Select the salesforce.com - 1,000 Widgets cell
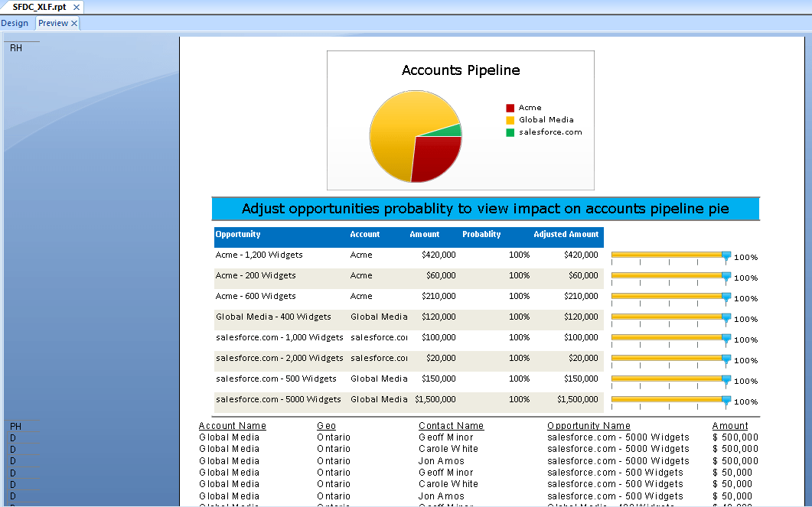The image size is (812, 507). 279,338
